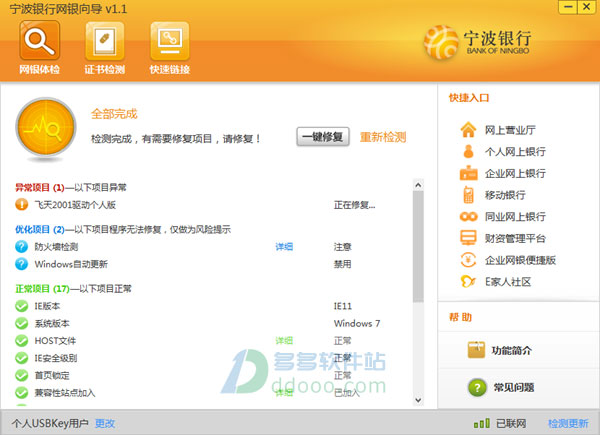Click the green check icon for 兼容性站点加入

point(21,393)
